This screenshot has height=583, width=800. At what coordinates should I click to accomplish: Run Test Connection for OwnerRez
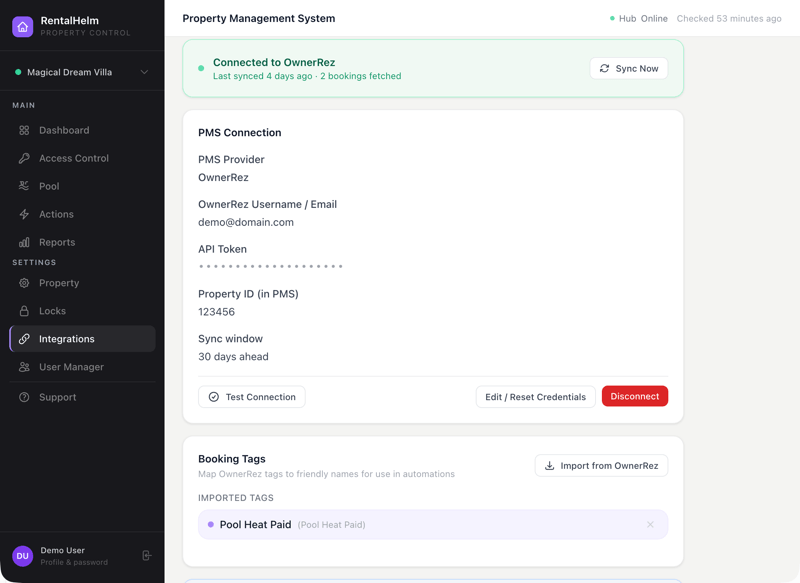point(251,396)
